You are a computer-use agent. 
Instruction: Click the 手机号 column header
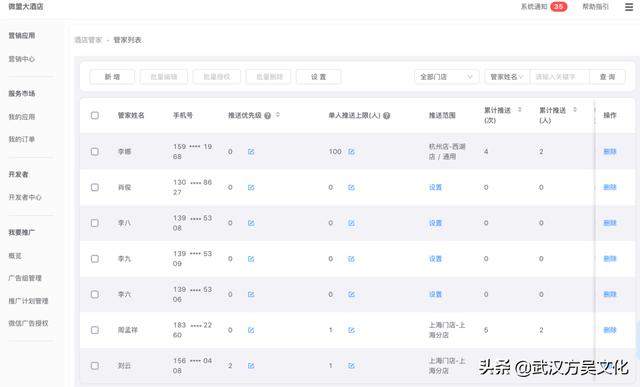[183, 116]
